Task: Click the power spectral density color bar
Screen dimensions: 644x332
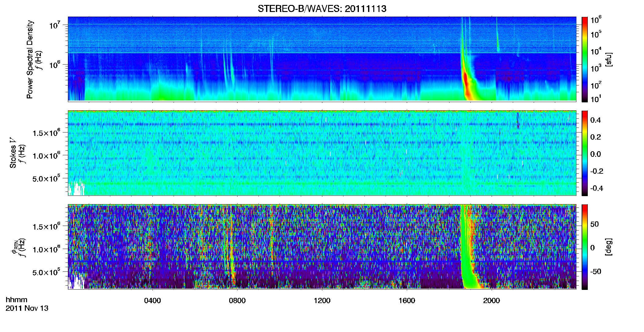Action: (585, 59)
